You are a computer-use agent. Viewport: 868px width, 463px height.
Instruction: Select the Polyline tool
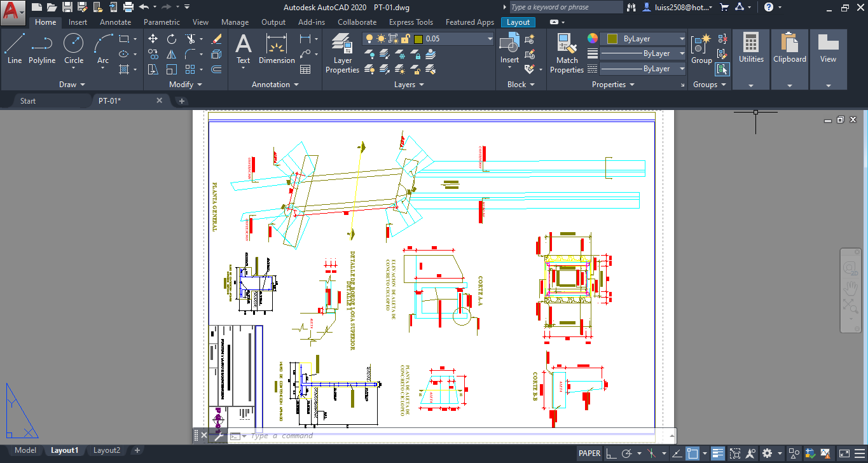pos(42,49)
